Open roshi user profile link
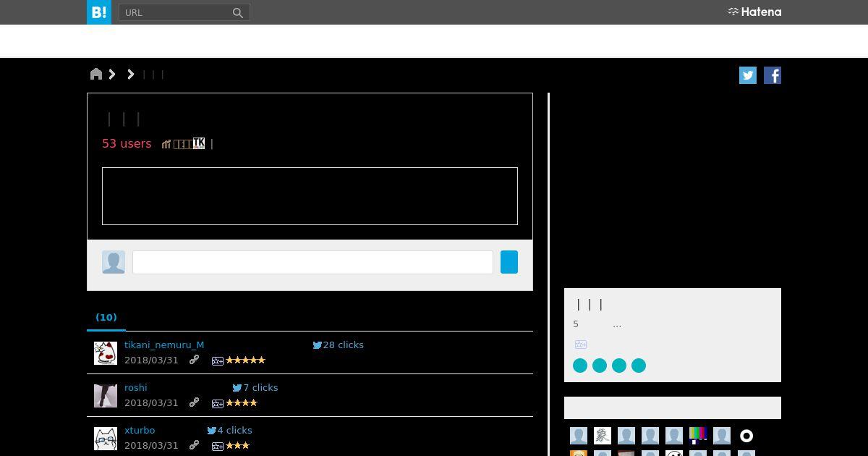The image size is (868, 456). 136,387
